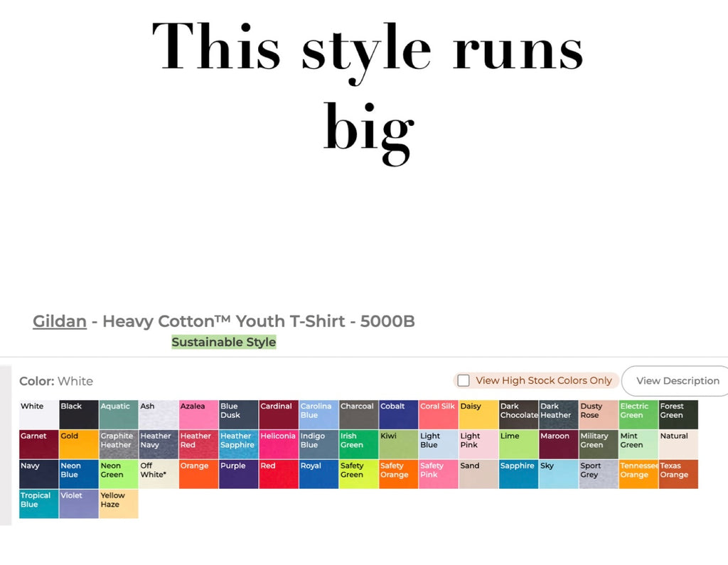Image resolution: width=728 pixels, height=565 pixels.
Task: Select the Aquatic color swatch
Action: point(119,414)
